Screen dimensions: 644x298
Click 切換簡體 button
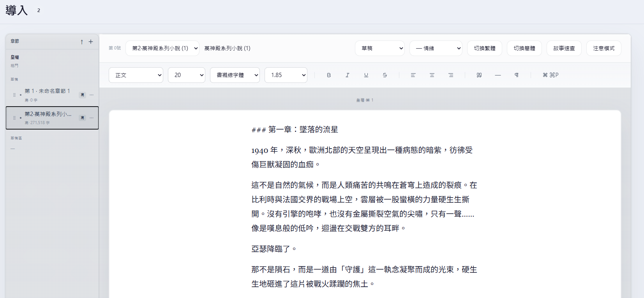524,48
